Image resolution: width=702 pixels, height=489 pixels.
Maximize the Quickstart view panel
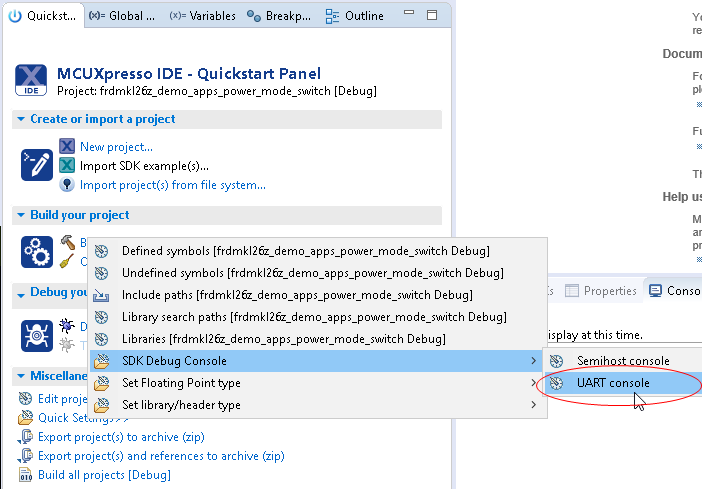pyautogui.click(x=432, y=15)
